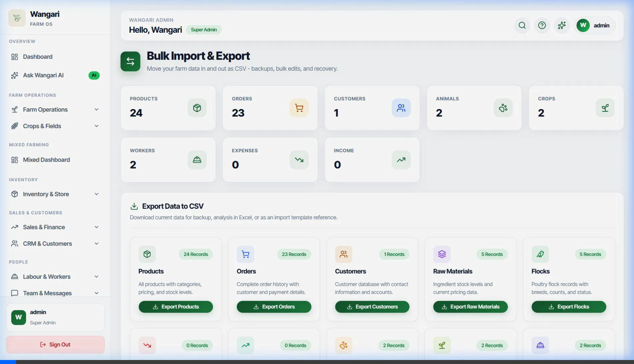Screen dimensions: 634x364
Task: Click the 24 Records badge on Products
Action: pyautogui.click(x=196, y=254)
